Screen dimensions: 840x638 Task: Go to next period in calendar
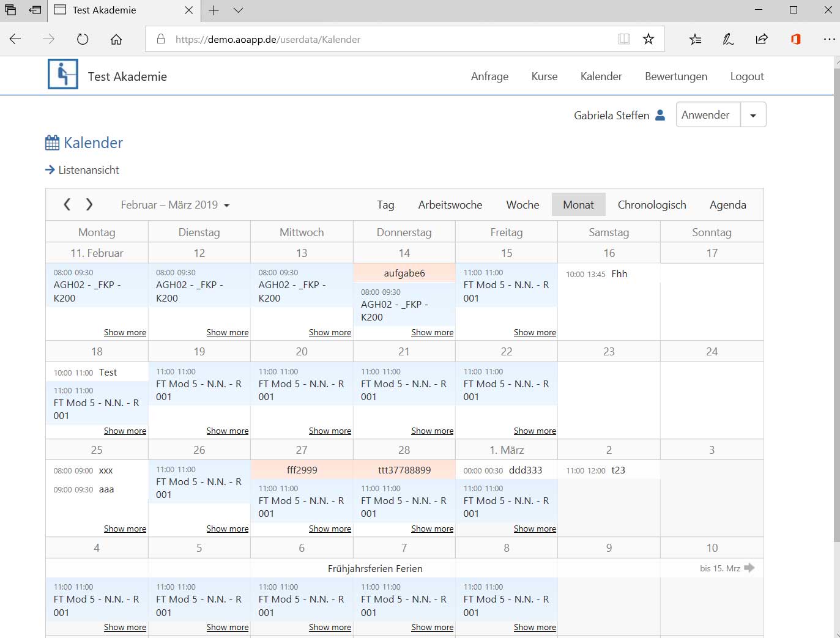[89, 204]
